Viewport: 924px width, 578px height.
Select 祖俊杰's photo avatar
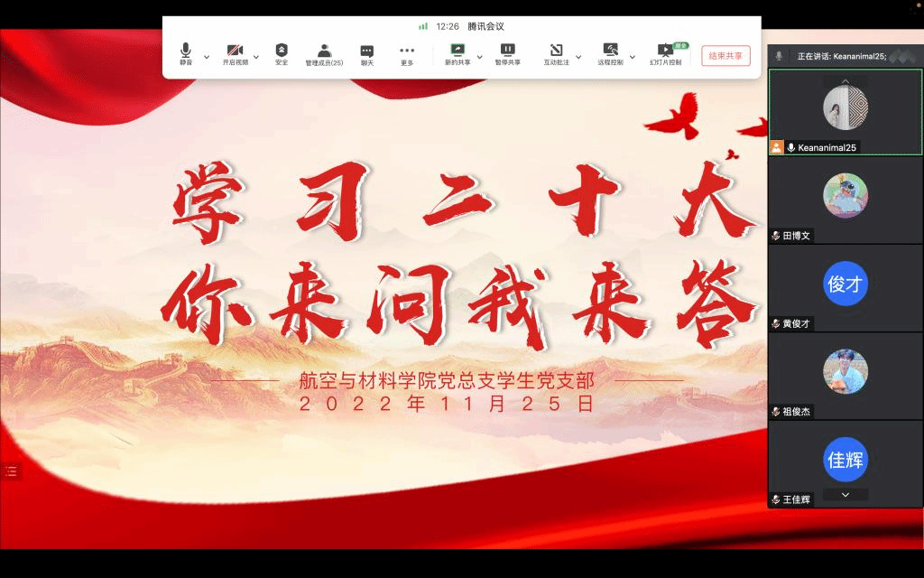point(845,371)
